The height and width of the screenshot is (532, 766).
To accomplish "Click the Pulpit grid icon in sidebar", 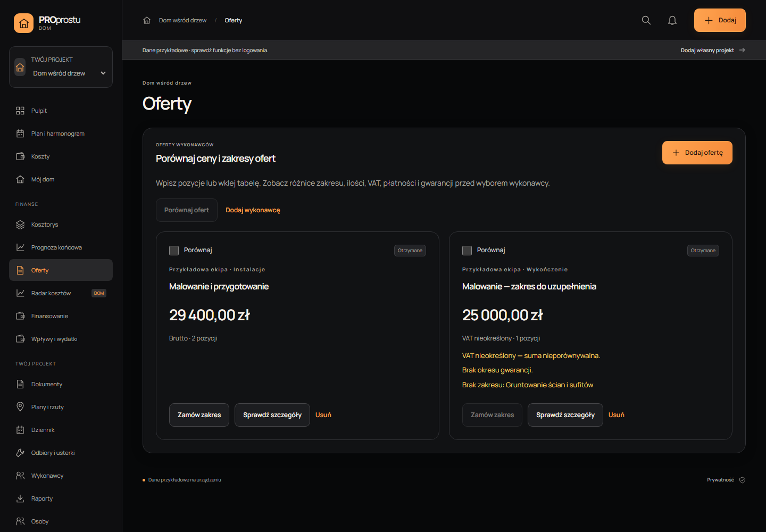I will click(x=20, y=111).
